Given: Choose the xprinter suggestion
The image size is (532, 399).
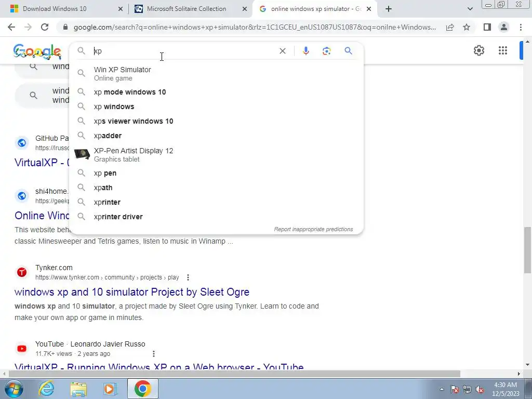Looking at the screenshot, I should coord(217,202).
